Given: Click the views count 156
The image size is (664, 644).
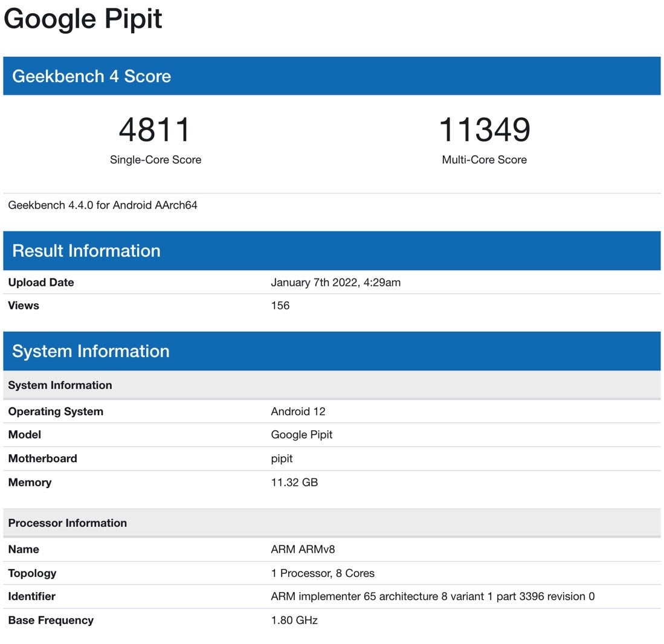Looking at the screenshot, I should (280, 306).
